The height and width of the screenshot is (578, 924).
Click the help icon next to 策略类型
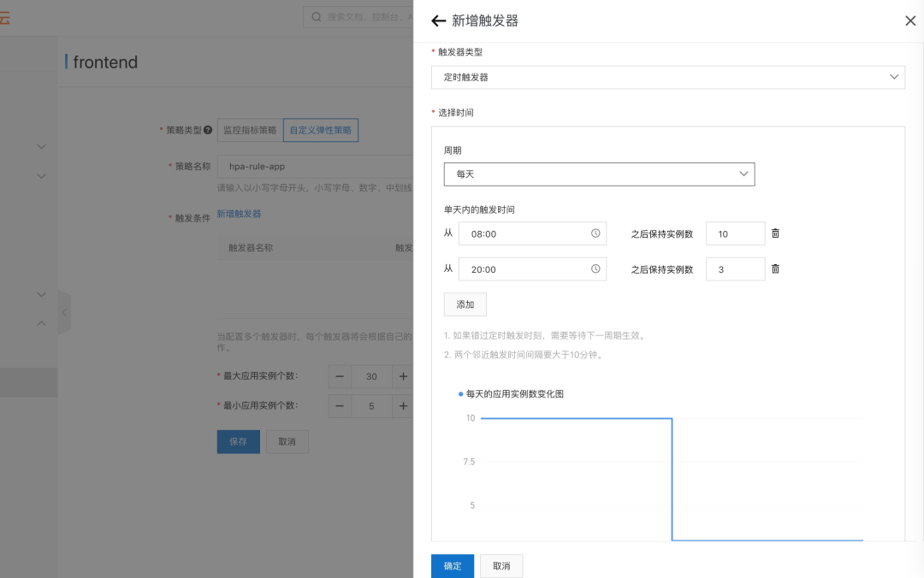point(207,130)
